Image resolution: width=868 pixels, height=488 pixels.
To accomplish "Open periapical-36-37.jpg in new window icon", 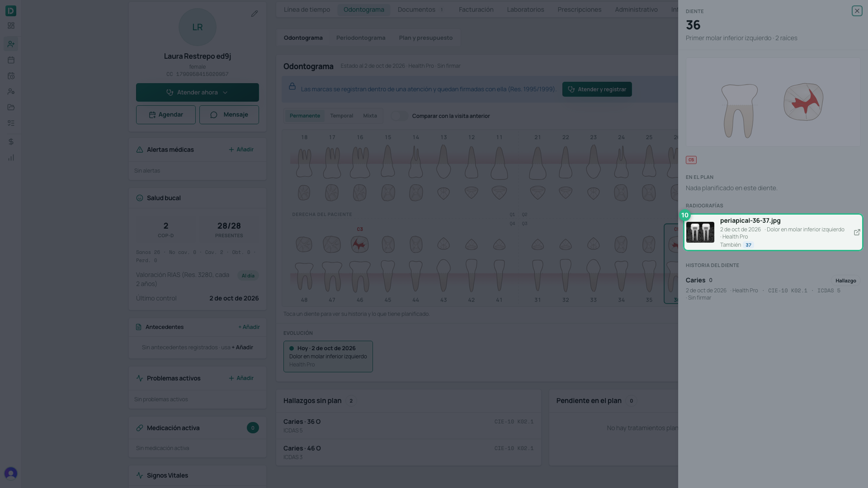I will pyautogui.click(x=857, y=232).
